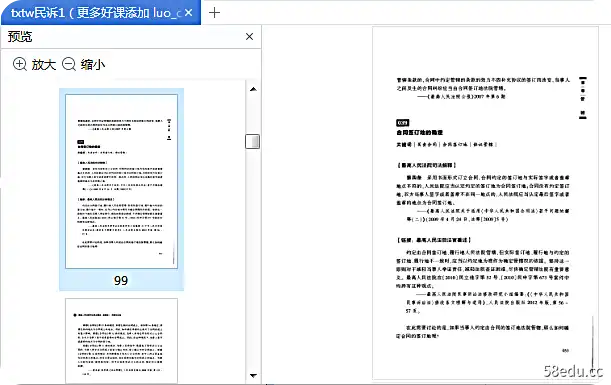Image resolution: width=611 pixels, height=385 pixels.
Task: Click the 放大 label
Action: point(44,64)
